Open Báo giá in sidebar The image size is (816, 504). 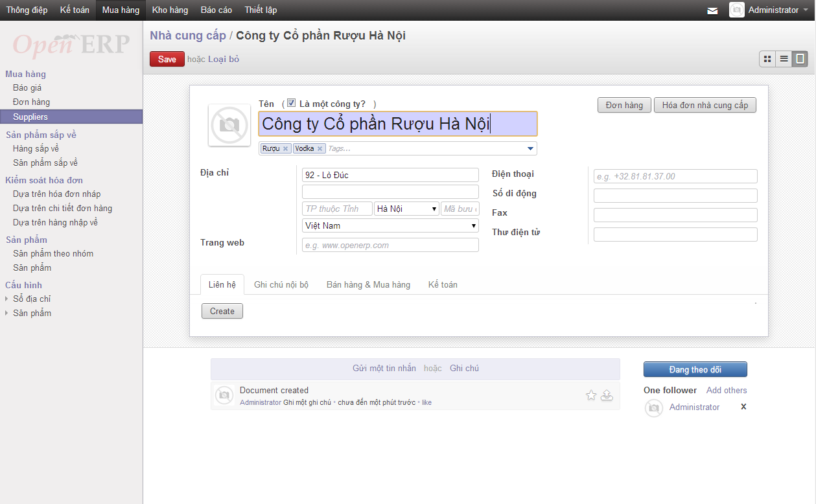coord(27,87)
